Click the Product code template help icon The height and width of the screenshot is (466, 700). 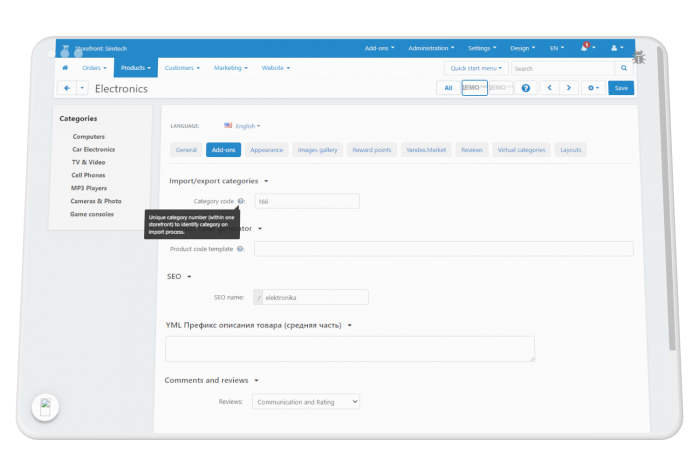pos(240,249)
